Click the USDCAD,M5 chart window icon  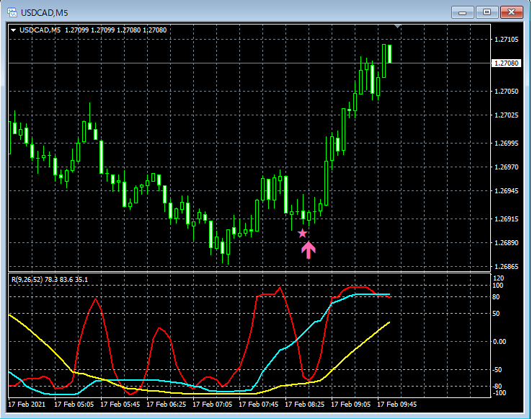[x=12, y=12]
